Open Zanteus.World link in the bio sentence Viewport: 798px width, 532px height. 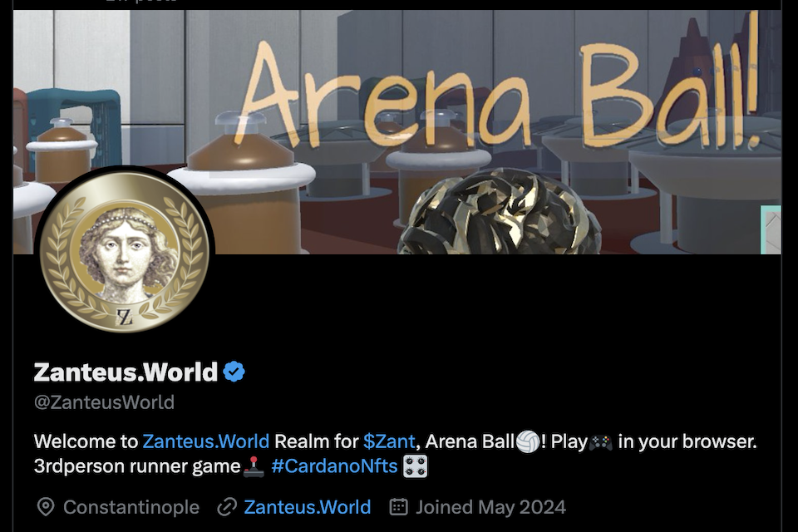coord(205,441)
